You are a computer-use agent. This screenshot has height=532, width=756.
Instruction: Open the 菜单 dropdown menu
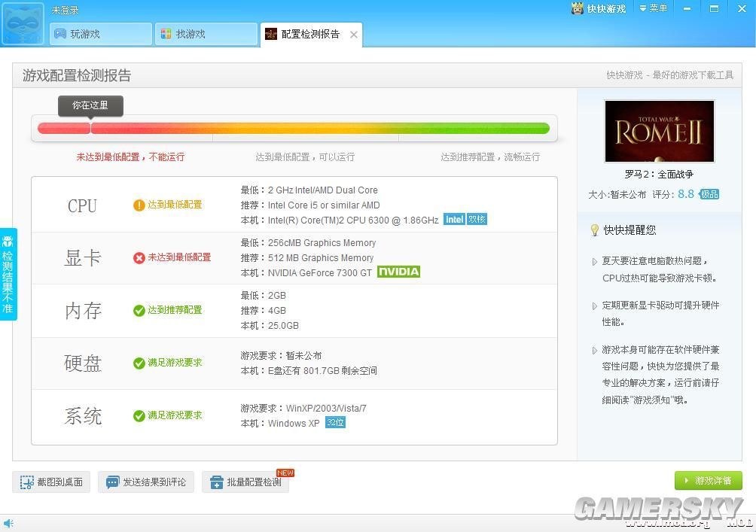pos(653,8)
